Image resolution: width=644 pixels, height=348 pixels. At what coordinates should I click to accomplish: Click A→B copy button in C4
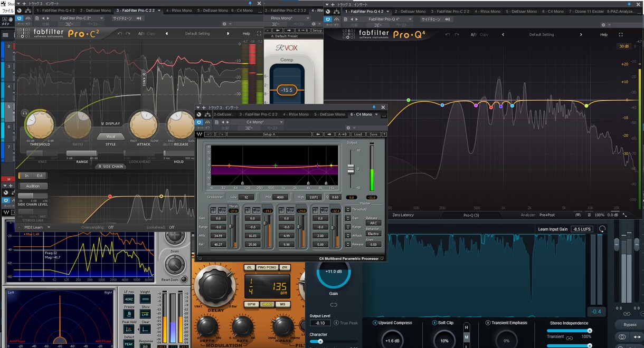click(344, 134)
